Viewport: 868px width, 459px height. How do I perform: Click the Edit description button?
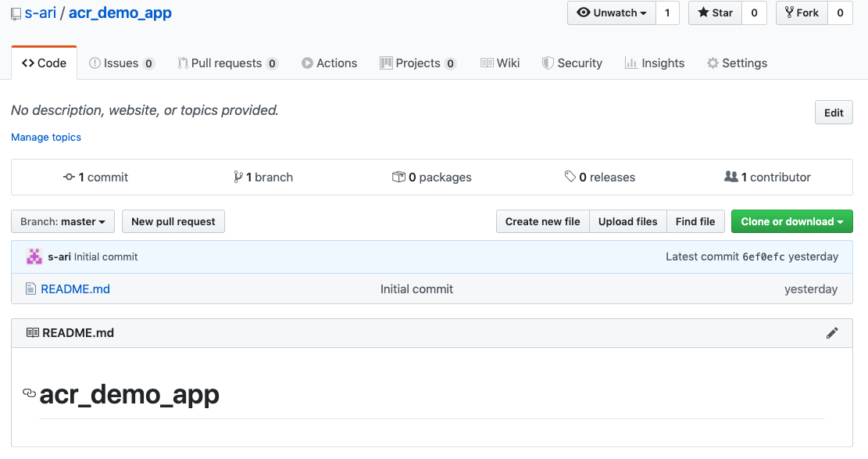pos(834,113)
